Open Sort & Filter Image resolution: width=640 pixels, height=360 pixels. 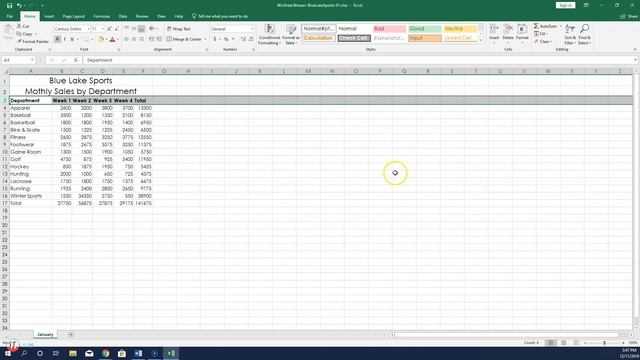(570, 34)
